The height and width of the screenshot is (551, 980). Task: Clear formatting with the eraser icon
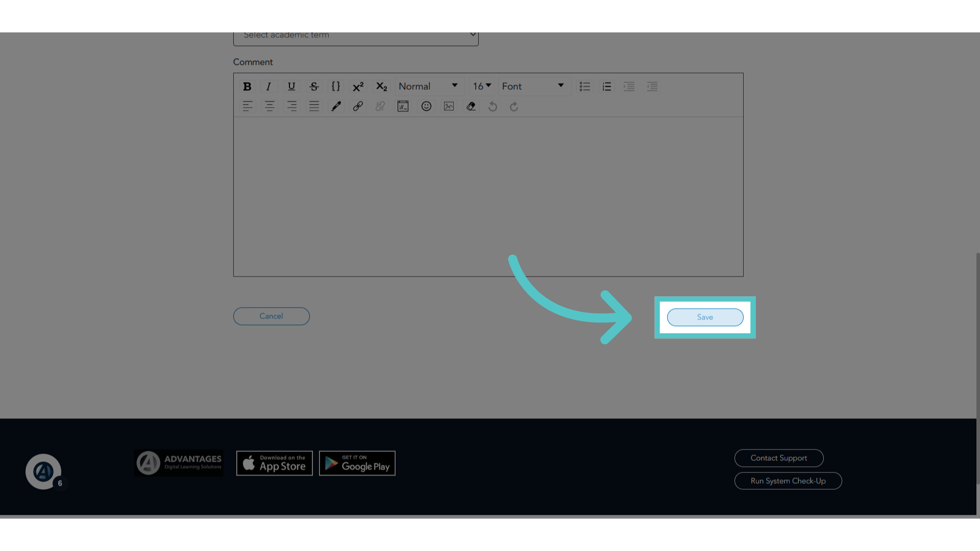(x=471, y=106)
